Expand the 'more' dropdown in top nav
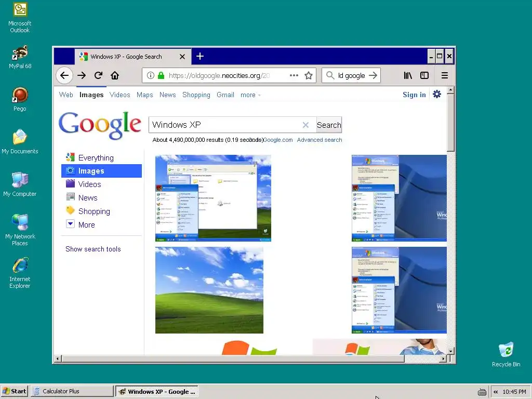This screenshot has width=532, height=399. pyautogui.click(x=250, y=95)
